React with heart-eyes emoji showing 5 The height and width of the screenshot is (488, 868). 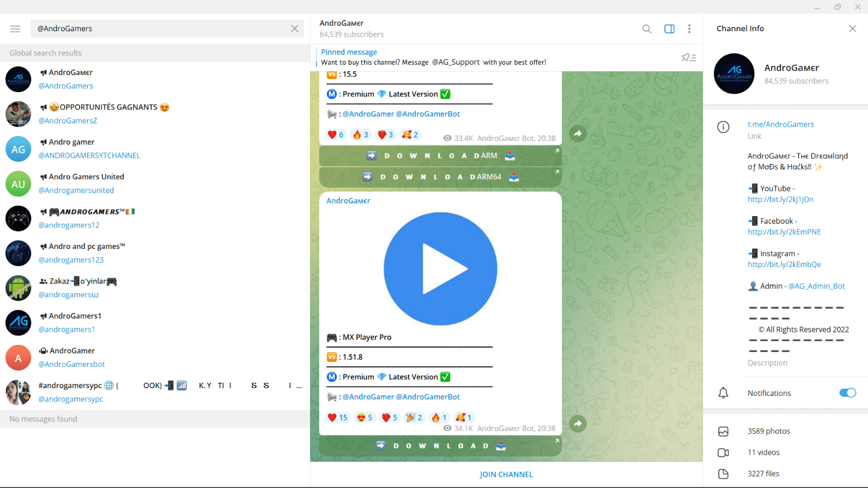364,418
